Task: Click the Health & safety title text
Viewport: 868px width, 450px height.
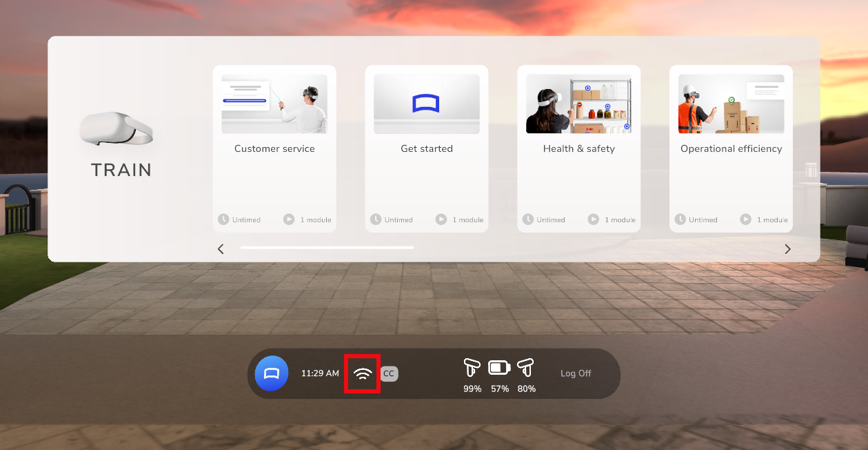Action: [579, 148]
